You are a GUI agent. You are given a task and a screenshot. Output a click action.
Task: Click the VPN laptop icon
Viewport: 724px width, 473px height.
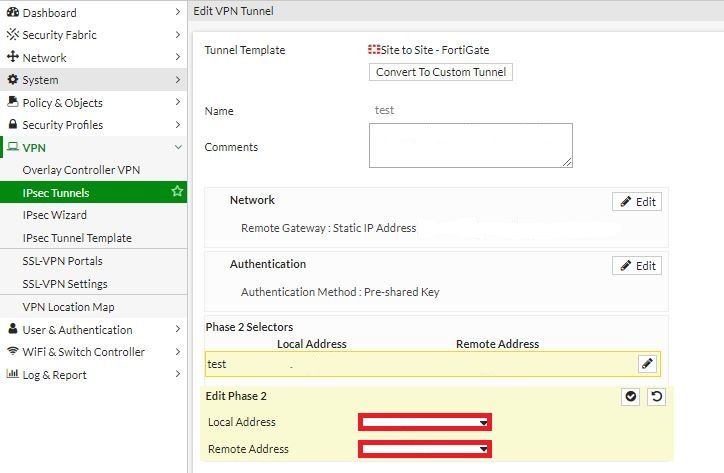[x=13, y=147]
